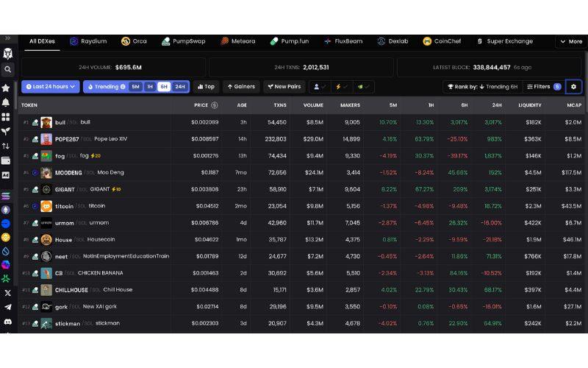Screen dimensions: 588x368
Task: Switch to the CoinChef tab
Action: 442,41
